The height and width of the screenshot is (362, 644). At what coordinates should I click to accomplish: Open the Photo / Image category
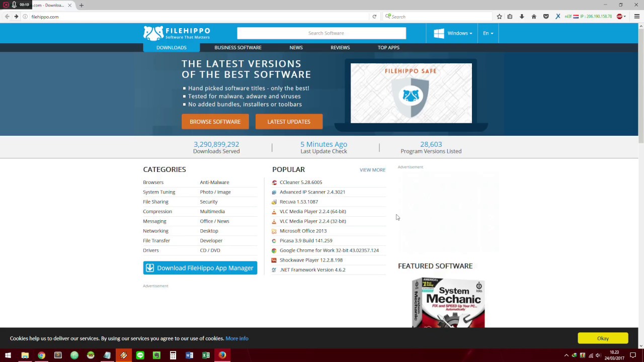(215, 192)
